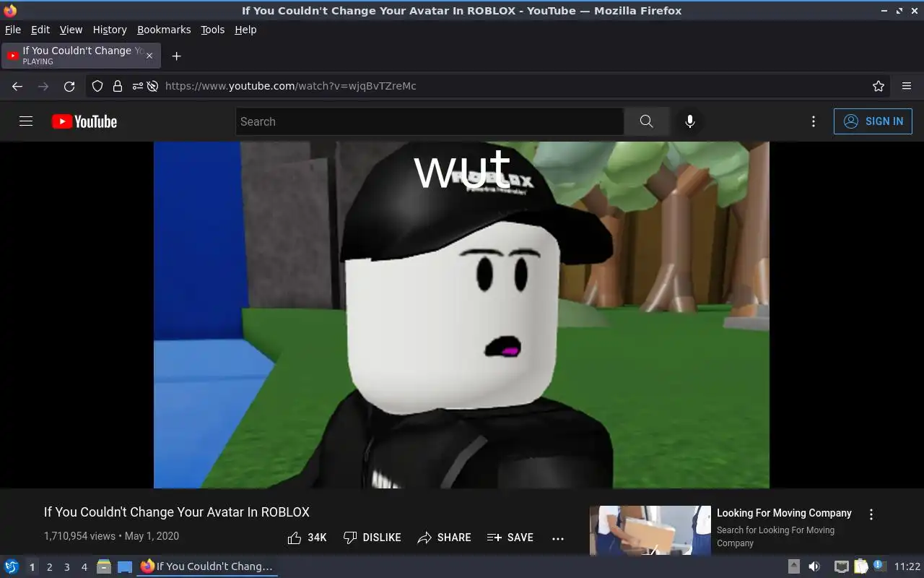Click the video title text
This screenshot has height=578, width=924.
177,512
